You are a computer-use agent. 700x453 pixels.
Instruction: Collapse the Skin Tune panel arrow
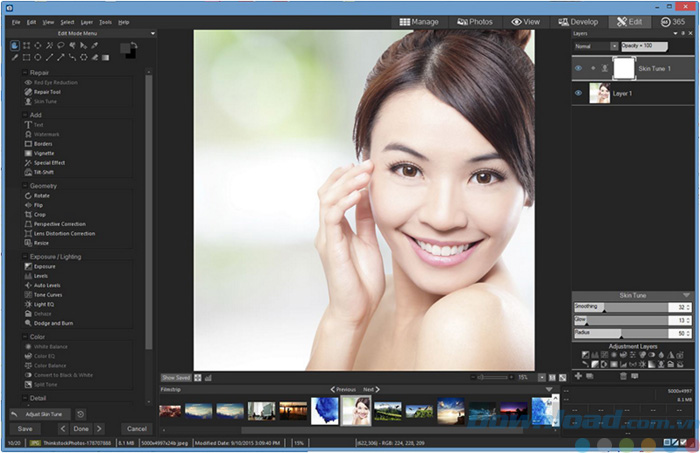686,295
